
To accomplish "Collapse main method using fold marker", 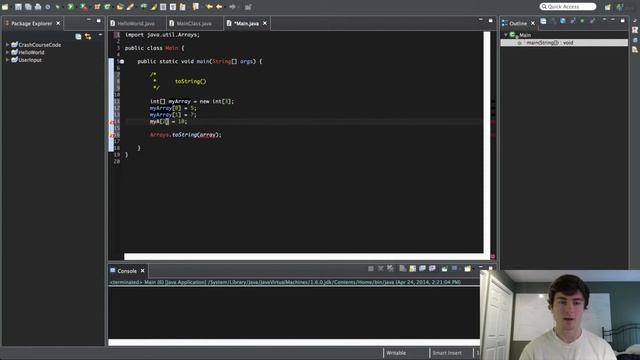I will tap(122, 62).
